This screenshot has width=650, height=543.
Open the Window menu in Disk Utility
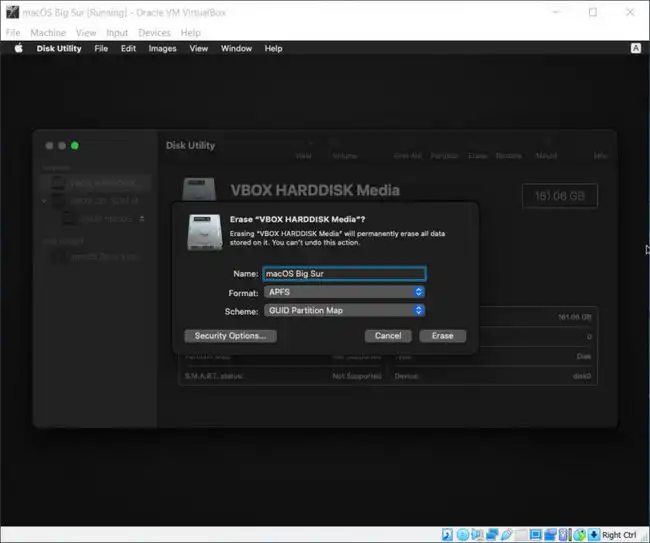(x=236, y=48)
